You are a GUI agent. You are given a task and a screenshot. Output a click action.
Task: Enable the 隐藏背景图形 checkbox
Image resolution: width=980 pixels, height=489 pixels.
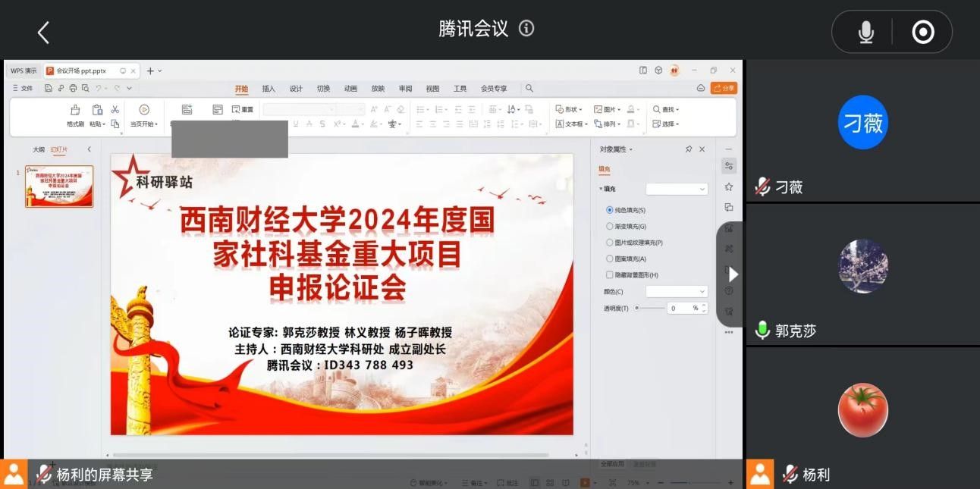(609, 274)
